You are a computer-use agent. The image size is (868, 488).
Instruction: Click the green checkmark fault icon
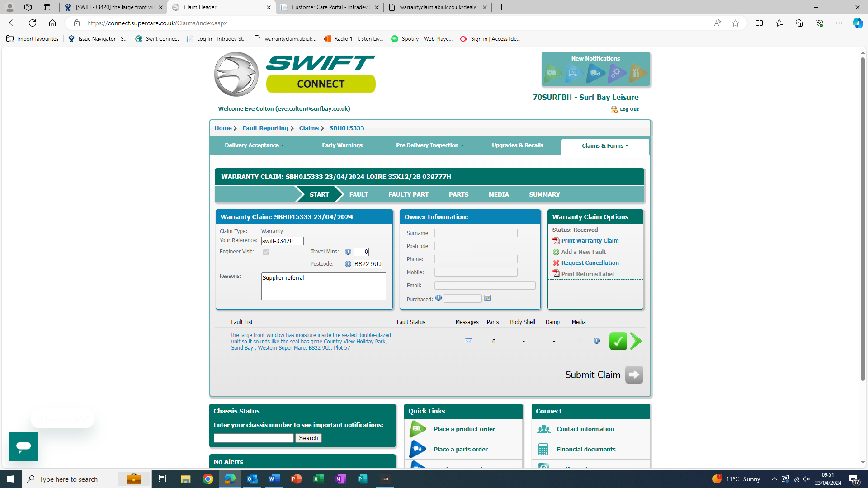618,341
